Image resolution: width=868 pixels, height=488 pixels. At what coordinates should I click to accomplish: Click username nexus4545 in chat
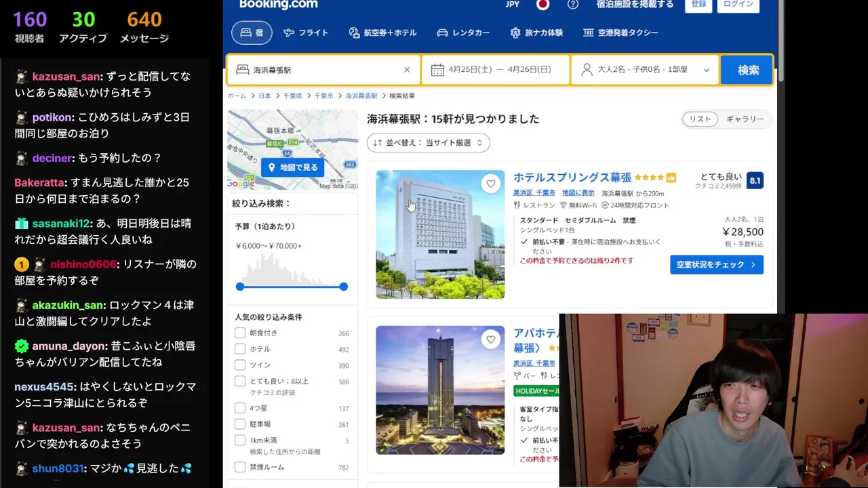coord(44,387)
